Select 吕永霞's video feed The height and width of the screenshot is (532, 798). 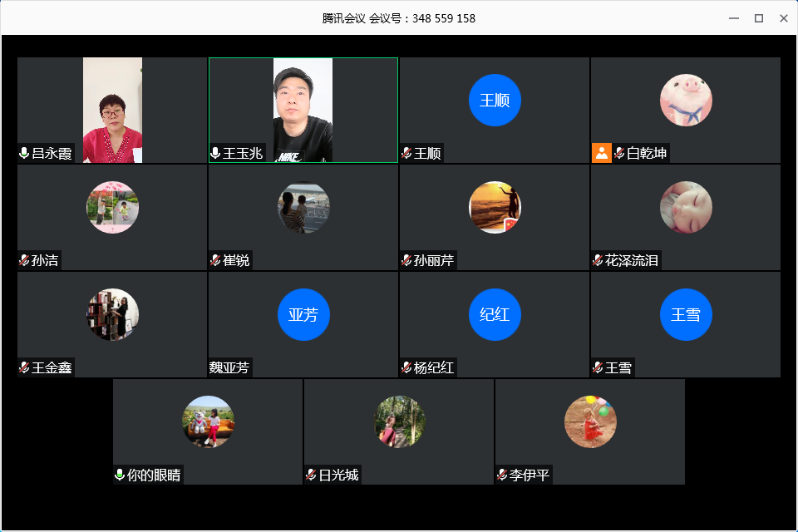pyautogui.click(x=112, y=110)
